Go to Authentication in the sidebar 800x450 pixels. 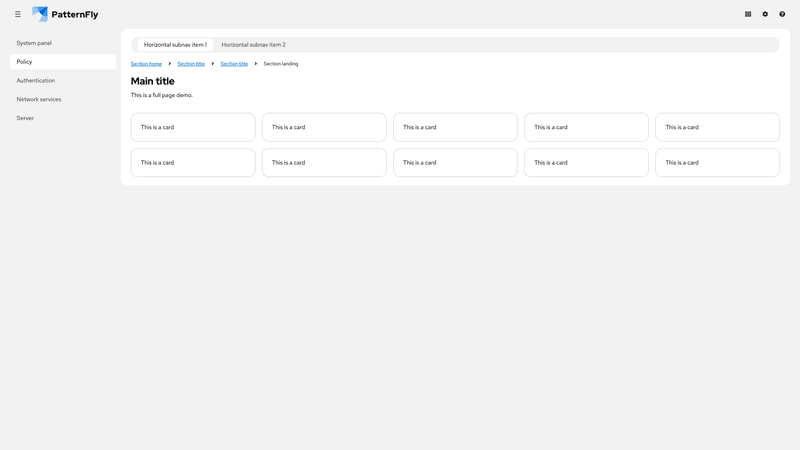click(x=36, y=80)
